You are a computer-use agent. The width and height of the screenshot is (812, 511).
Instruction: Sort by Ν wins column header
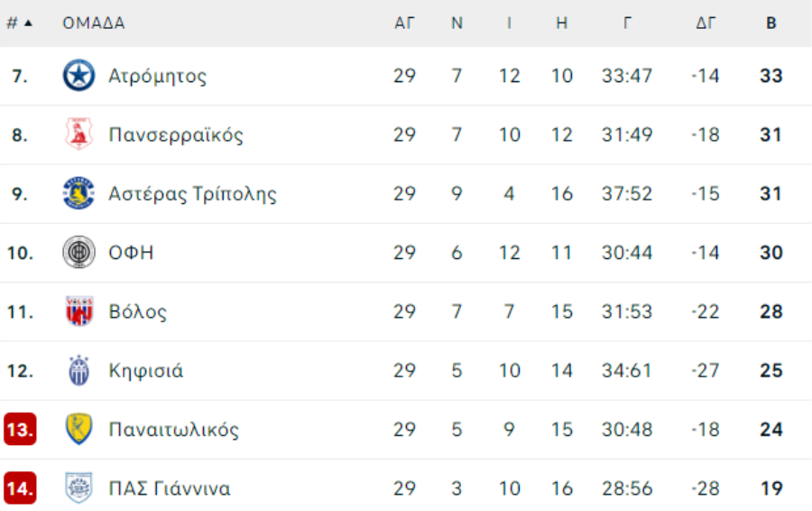(457, 23)
